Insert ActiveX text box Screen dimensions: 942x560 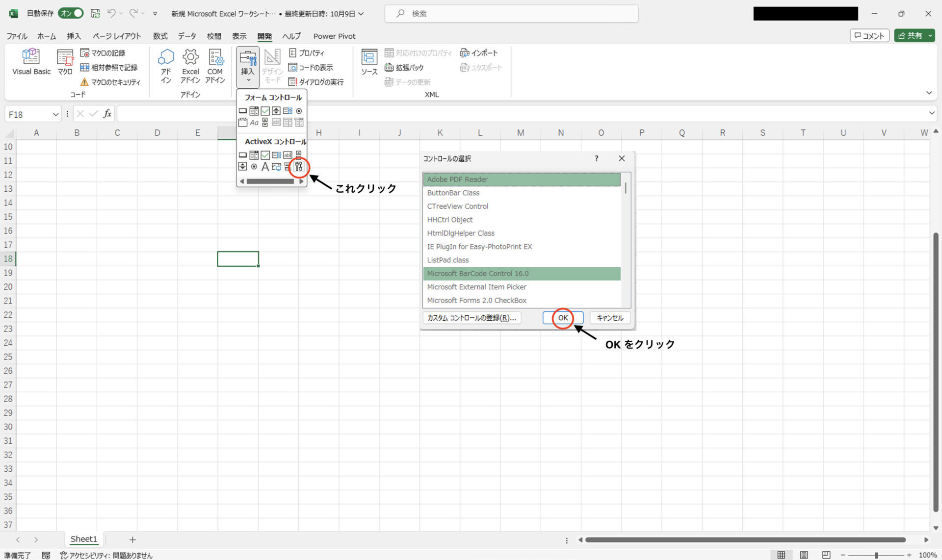[x=288, y=155]
